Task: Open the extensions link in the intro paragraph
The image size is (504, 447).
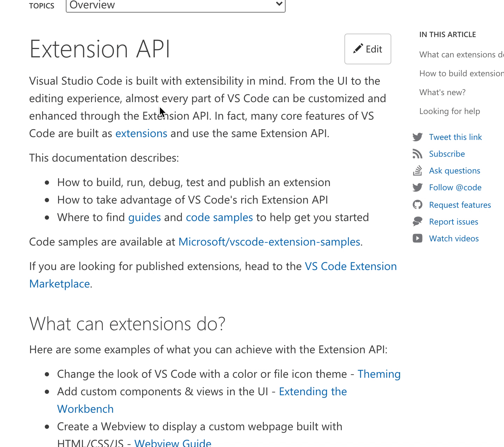Action: click(141, 133)
